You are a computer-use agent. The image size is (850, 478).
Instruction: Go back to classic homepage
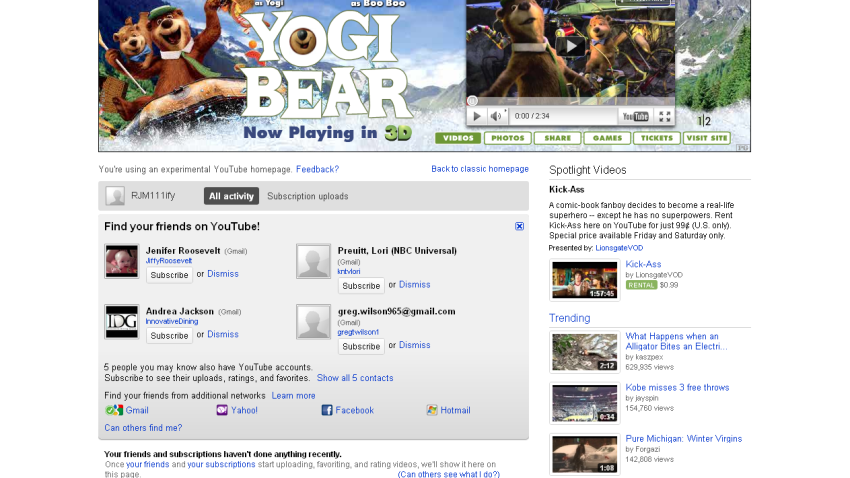[x=480, y=169]
